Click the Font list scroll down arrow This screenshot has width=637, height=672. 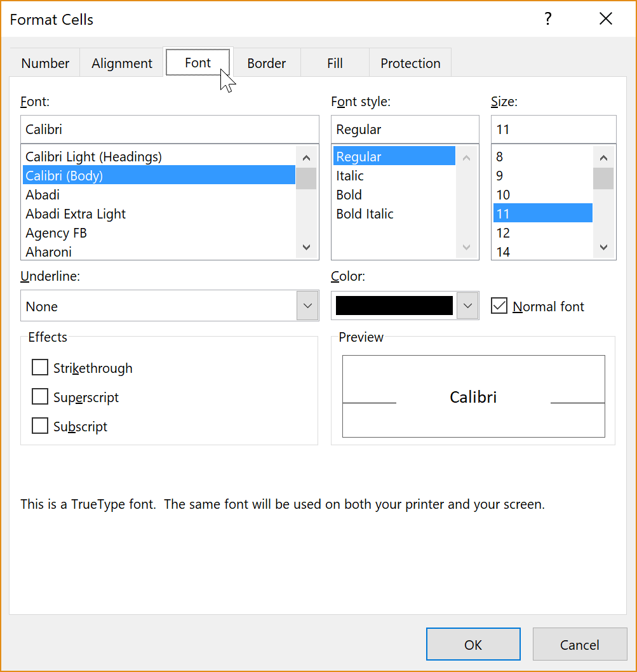tap(306, 247)
